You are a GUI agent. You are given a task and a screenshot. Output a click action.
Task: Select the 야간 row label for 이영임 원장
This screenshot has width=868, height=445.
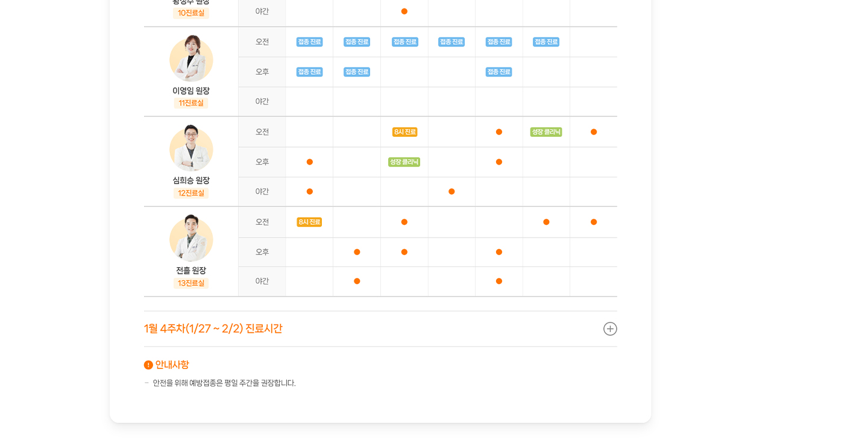point(262,101)
